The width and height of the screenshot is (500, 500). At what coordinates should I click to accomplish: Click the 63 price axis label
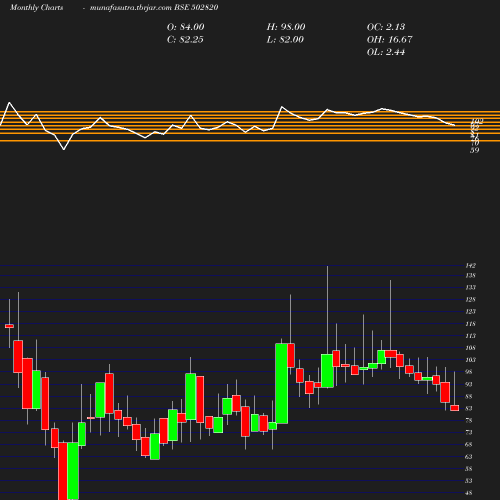(469, 457)
